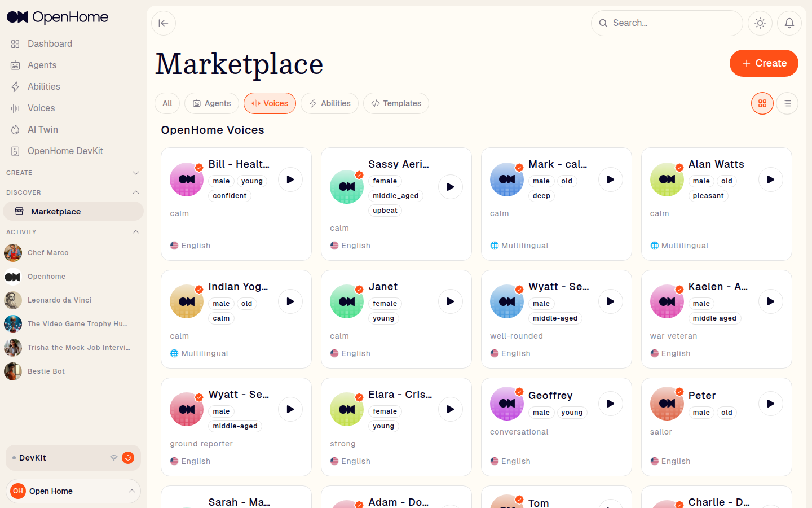Click 'pleasant' tag on Alan Watts
Image resolution: width=812 pixels, height=508 pixels.
(x=708, y=196)
